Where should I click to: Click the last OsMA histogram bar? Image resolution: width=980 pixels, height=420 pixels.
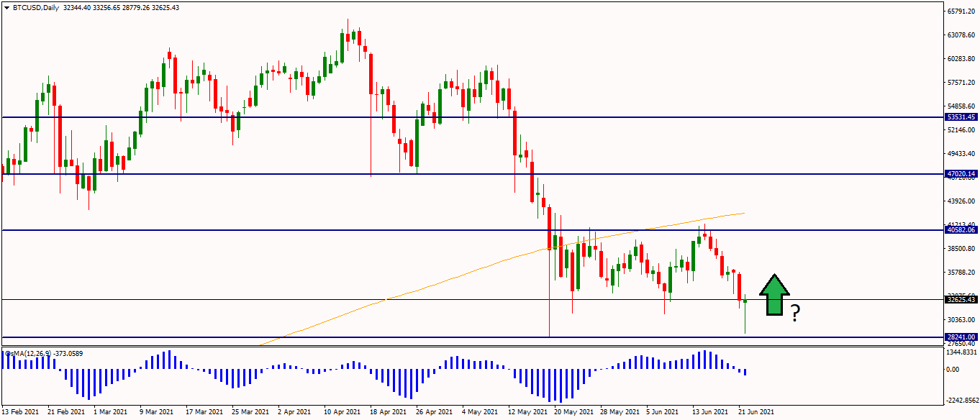point(745,372)
